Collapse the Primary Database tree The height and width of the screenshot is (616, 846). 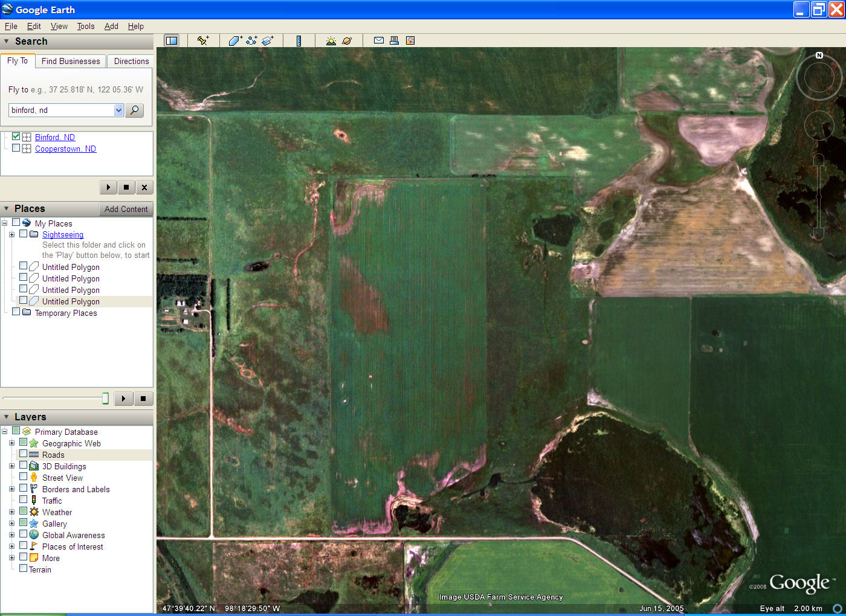[x=4, y=432]
